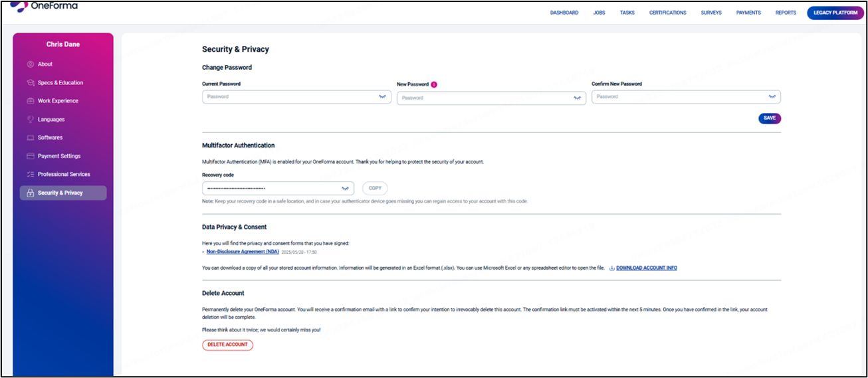Click the Work Experience briefcase icon

31,101
